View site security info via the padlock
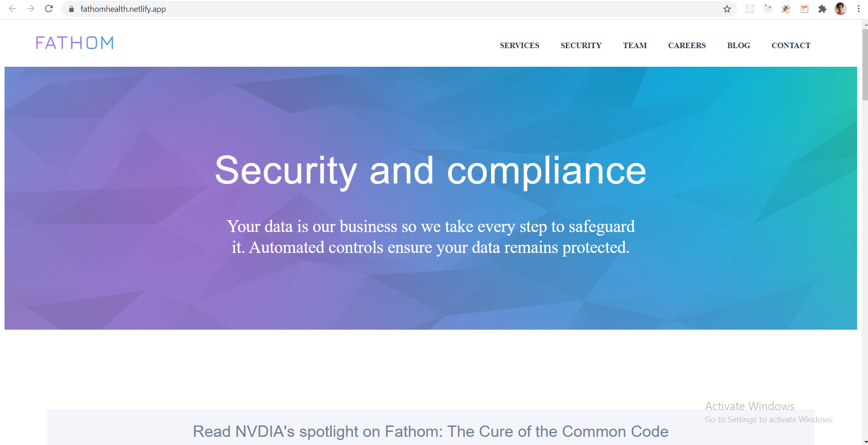The image size is (868, 445). (71, 9)
